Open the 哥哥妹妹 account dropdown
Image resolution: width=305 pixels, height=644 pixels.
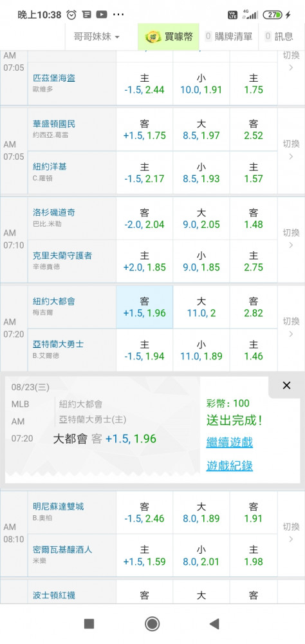97,37
